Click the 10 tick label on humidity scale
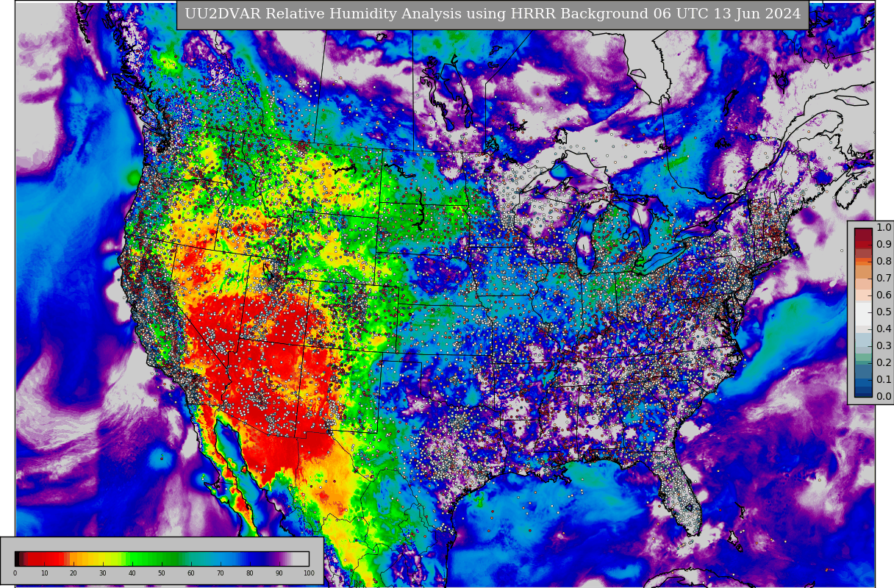This screenshot has height=588, width=894. point(44,573)
